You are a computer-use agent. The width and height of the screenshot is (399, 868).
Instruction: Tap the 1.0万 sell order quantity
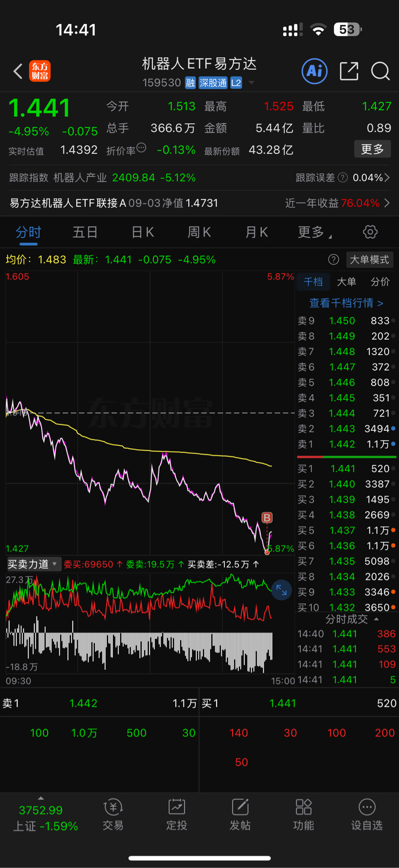click(84, 733)
